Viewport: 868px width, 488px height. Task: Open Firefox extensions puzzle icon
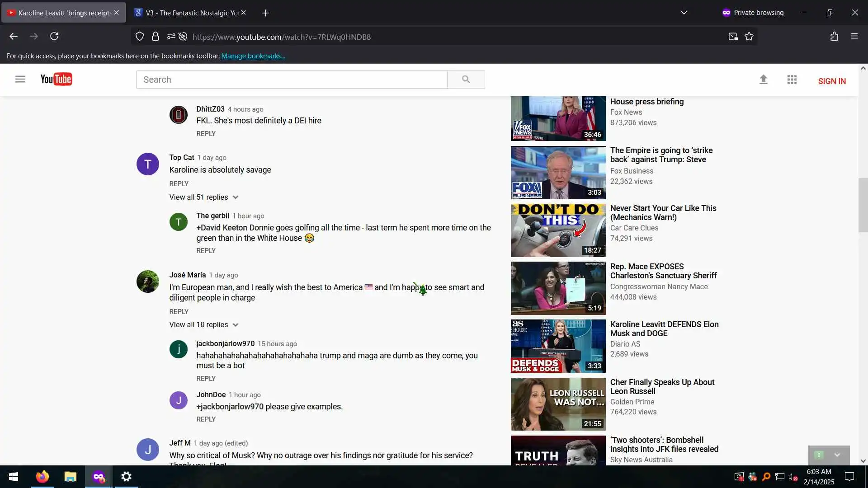[x=834, y=37]
